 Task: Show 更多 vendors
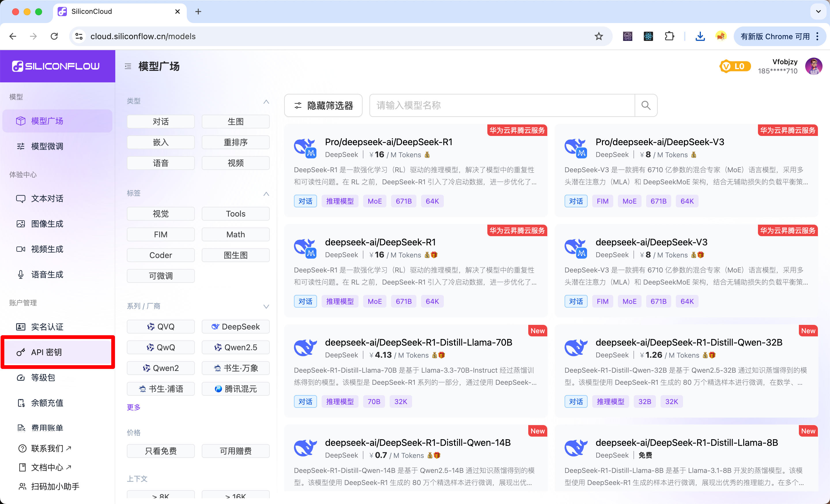[x=133, y=407]
